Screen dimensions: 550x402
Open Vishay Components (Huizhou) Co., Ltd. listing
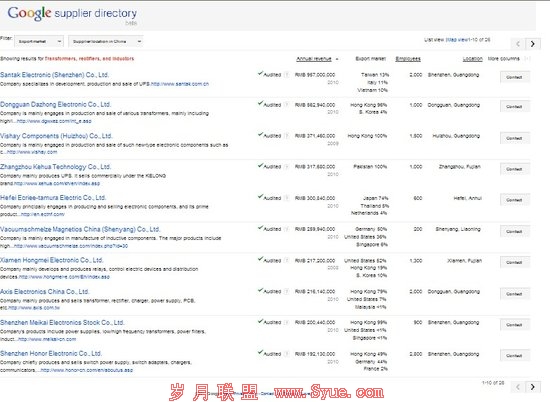coord(56,136)
